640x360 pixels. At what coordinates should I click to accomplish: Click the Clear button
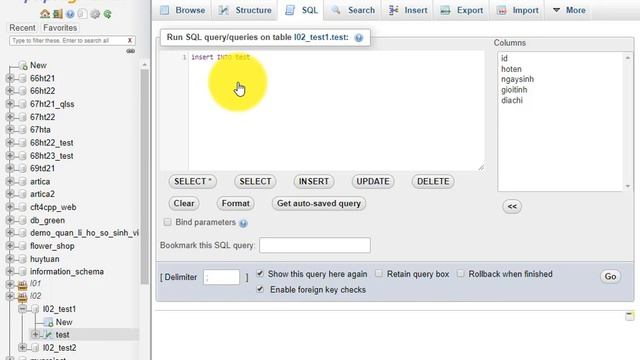(x=184, y=203)
